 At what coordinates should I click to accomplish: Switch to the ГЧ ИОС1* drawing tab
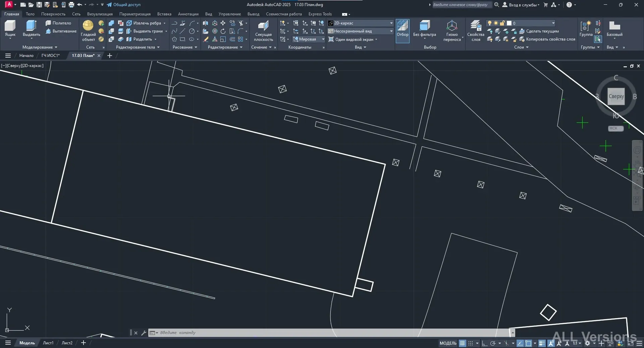pyautogui.click(x=51, y=56)
